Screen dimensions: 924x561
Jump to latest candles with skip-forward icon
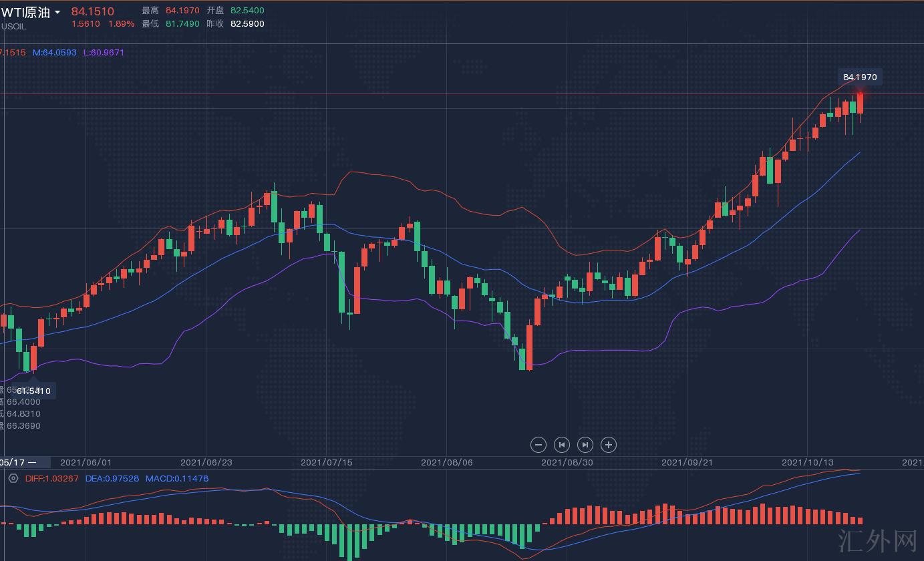pos(585,445)
